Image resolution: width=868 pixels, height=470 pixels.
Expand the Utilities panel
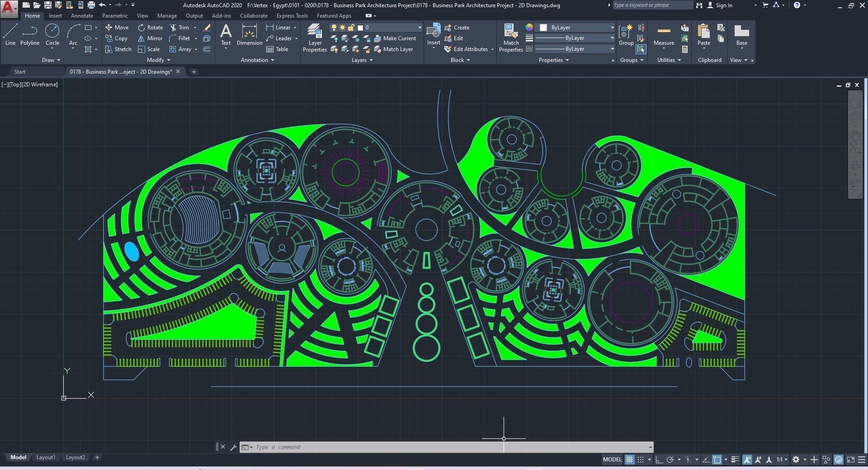pyautogui.click(x=669, y=60)
